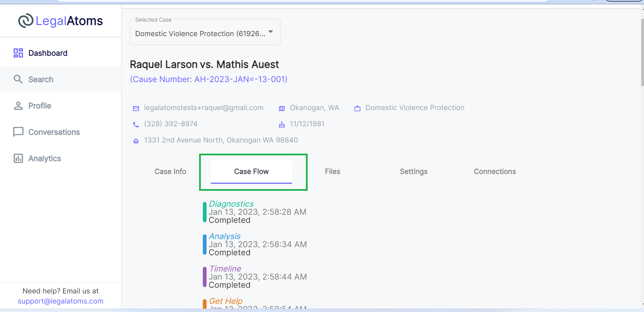Viewport: 644px width, 312px height.
Task: Click the map icon beside Okanogan, WA
Action: [x=282, y=108]
